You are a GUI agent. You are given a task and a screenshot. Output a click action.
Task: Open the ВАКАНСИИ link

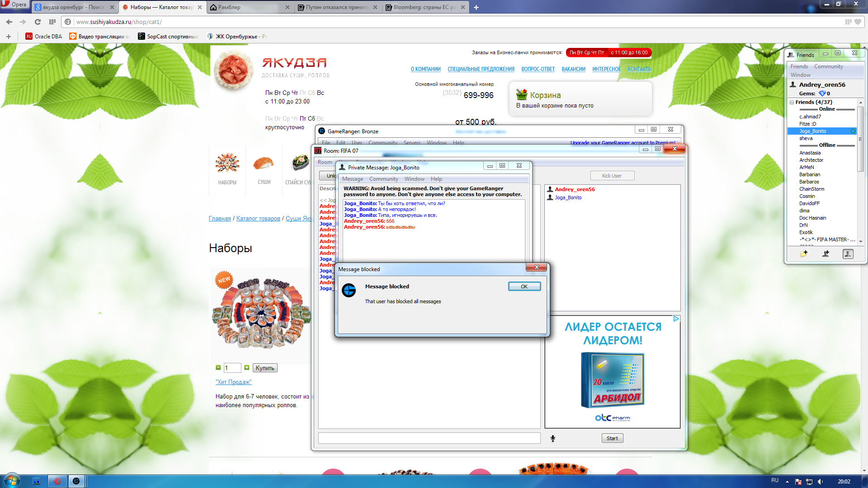(573, 69)
